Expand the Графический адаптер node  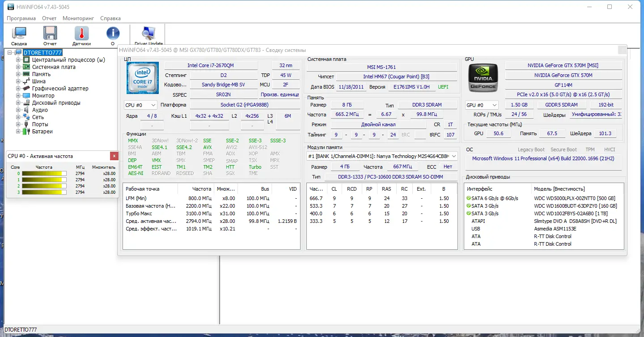[x=18, y=89]
